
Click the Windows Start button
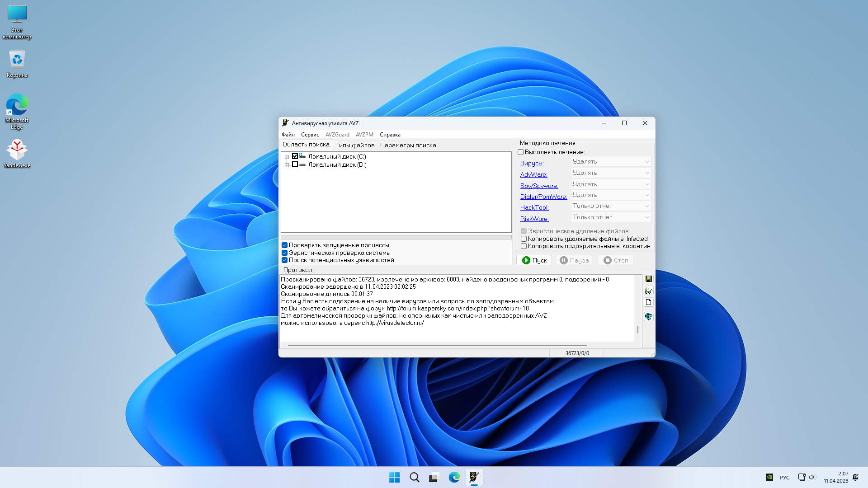394,477
